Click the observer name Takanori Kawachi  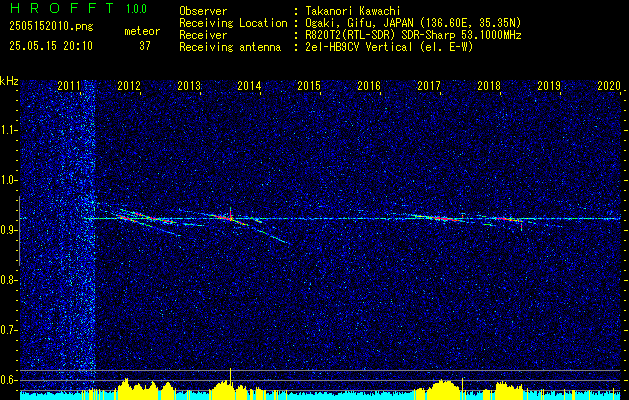point(353,11)
